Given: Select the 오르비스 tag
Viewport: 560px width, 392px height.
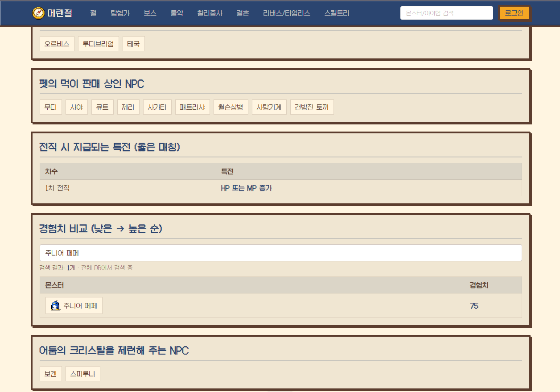Looking at the screenshot, I should pos(57,44).
